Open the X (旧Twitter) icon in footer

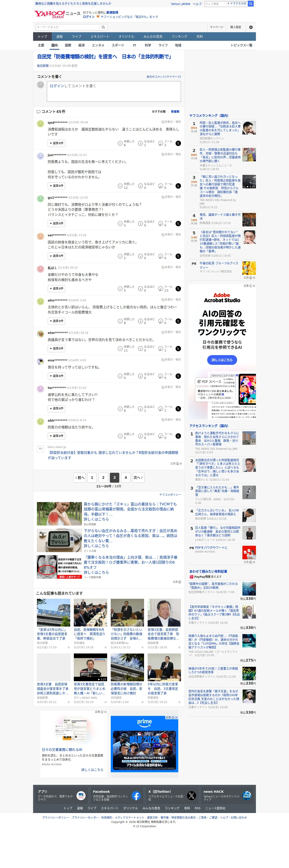coord(192,796)
